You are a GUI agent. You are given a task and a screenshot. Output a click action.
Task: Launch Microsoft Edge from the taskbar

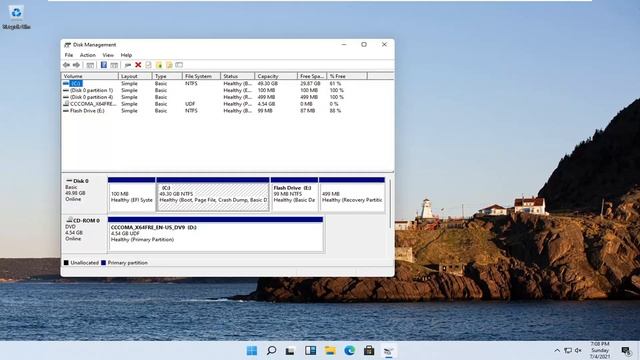coord(349,351)
